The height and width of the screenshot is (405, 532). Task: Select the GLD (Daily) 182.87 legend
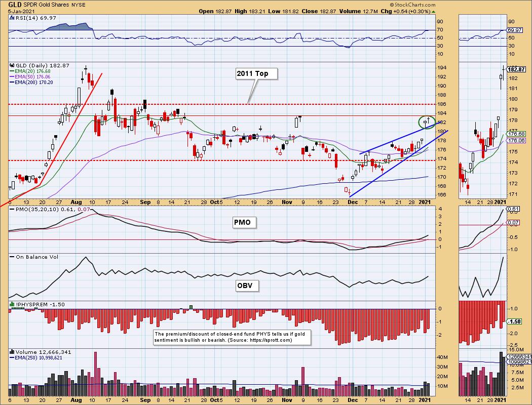tap(43, 65)
